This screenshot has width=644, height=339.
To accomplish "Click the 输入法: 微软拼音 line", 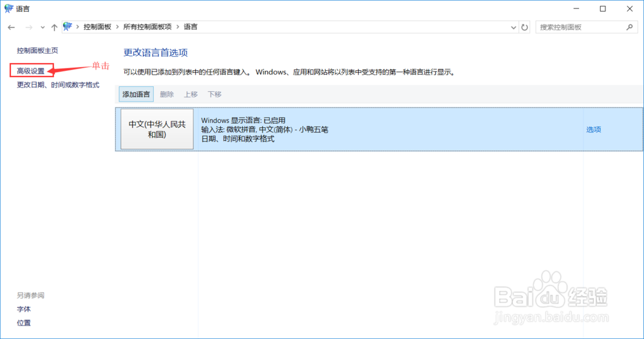I will [x=265, y=130].
